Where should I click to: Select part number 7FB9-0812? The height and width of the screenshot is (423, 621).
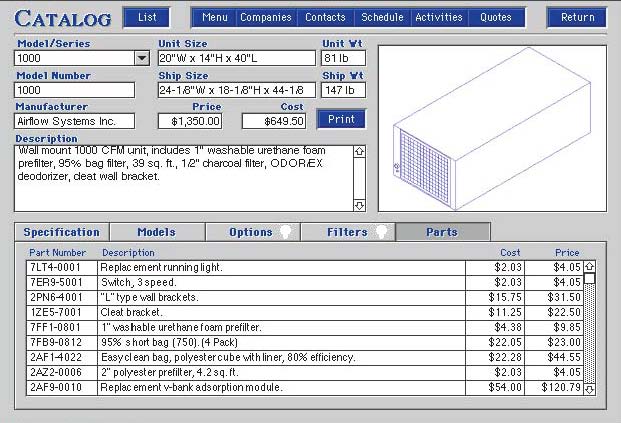(x=56, y=343)
